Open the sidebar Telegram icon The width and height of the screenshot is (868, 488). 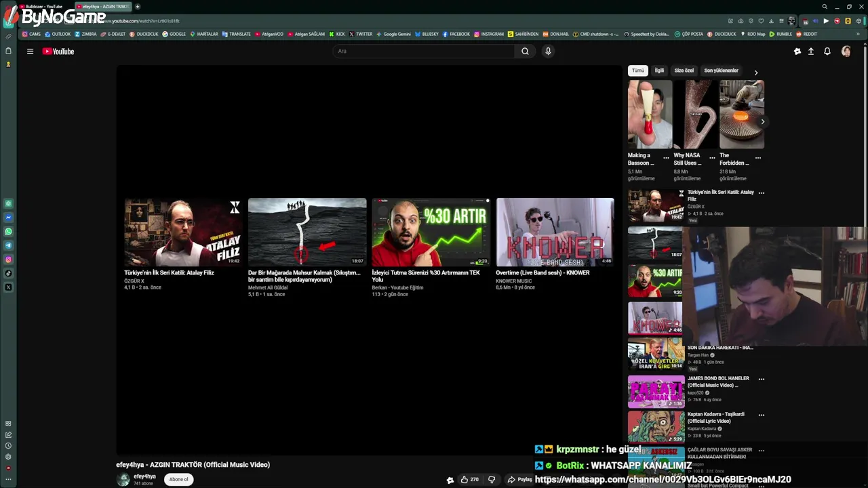click(8, 245)
